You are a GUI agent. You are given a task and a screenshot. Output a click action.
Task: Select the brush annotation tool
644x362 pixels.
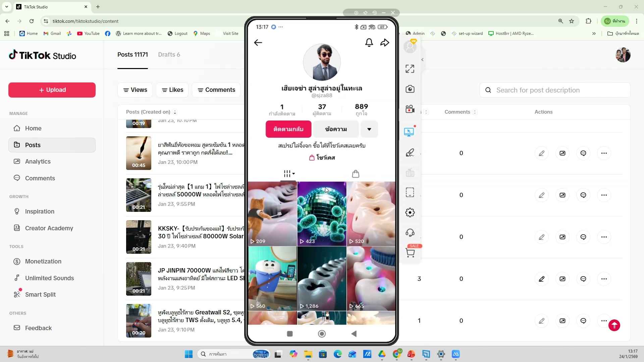[x=410, y=153]
